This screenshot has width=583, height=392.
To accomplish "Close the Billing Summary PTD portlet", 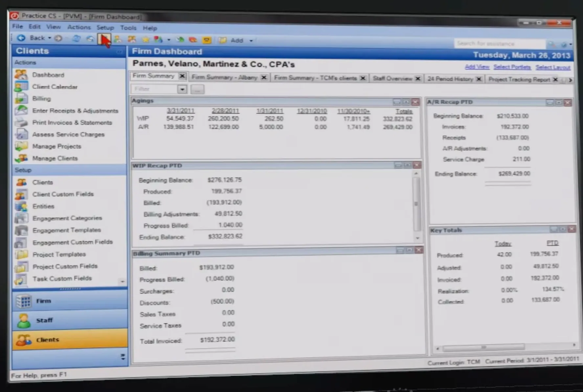I will [418, 250].
